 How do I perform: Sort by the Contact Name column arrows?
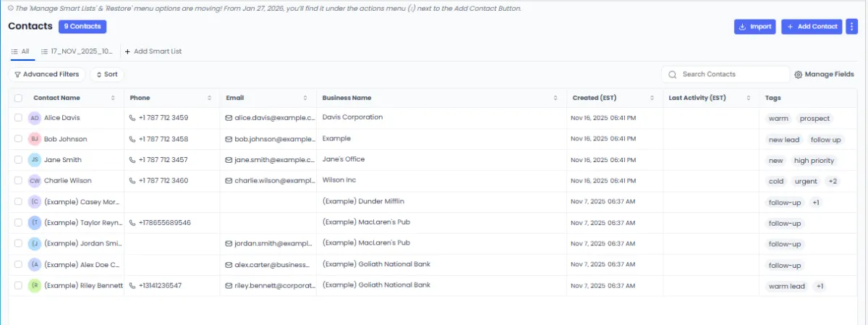pos(113,98)
